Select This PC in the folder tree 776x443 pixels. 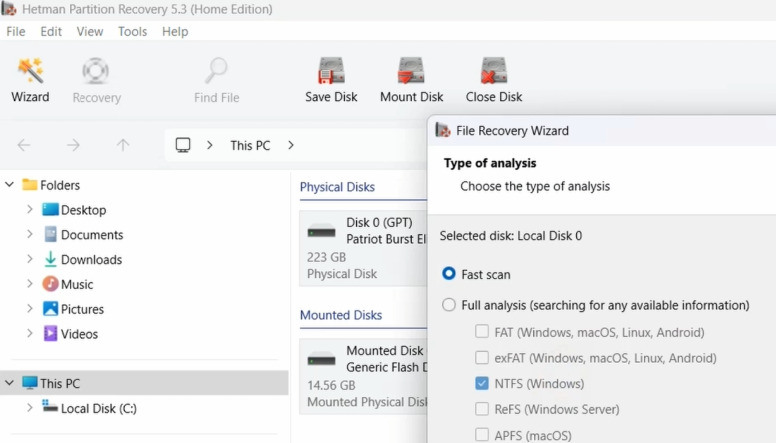pyautogui.click(x=144, y=383)
